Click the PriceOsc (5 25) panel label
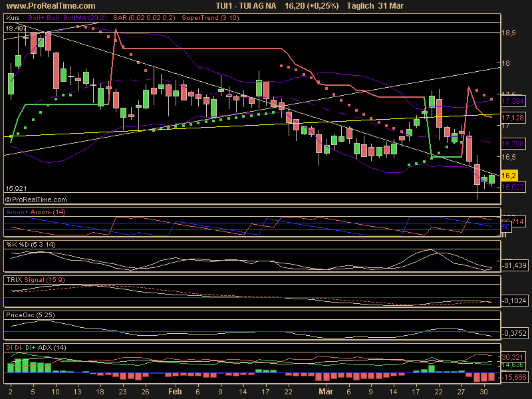Screen dimensions: 532x399 pos(29,313)
